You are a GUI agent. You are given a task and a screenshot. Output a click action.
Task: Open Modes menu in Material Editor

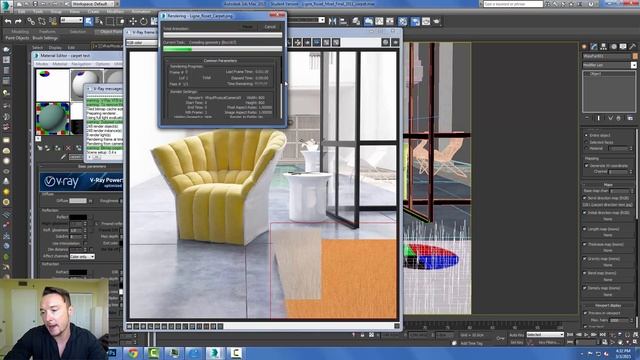point(42,64)
